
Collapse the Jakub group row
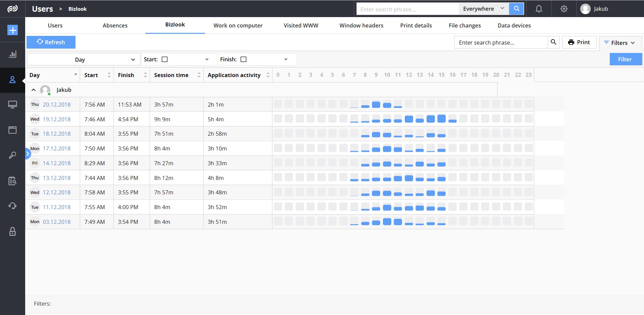pos(34,90)
